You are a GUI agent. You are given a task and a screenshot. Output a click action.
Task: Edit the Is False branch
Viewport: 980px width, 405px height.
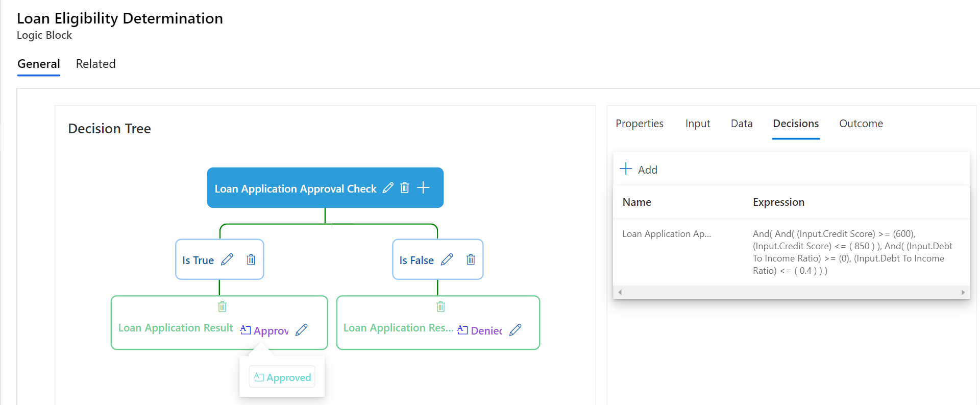447,260
